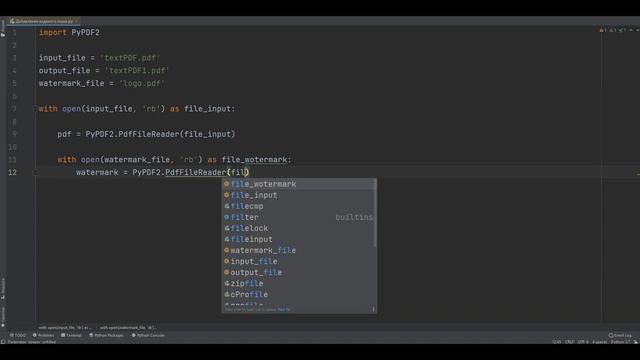
Task: Open the TODO tool window
Action: (18, 335)
